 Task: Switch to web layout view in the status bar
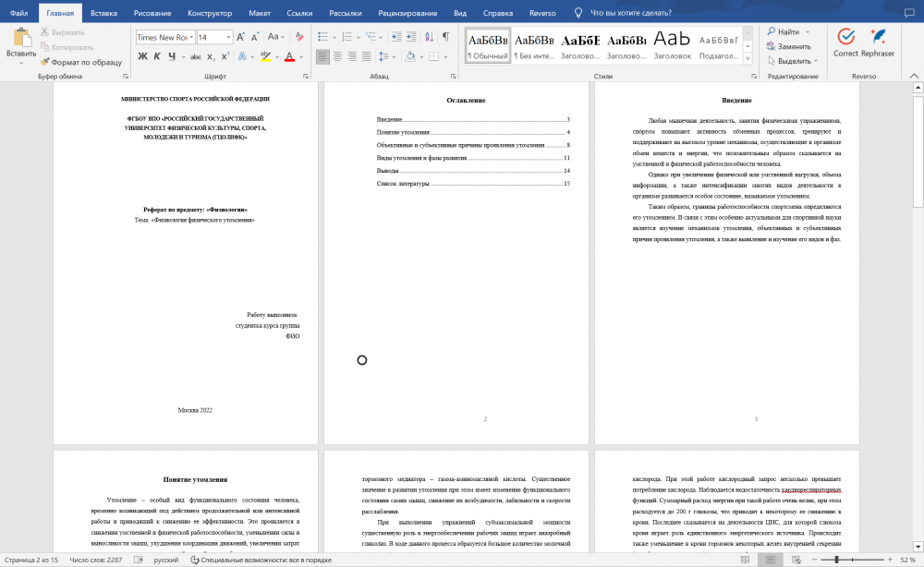[x=796, y=560]
